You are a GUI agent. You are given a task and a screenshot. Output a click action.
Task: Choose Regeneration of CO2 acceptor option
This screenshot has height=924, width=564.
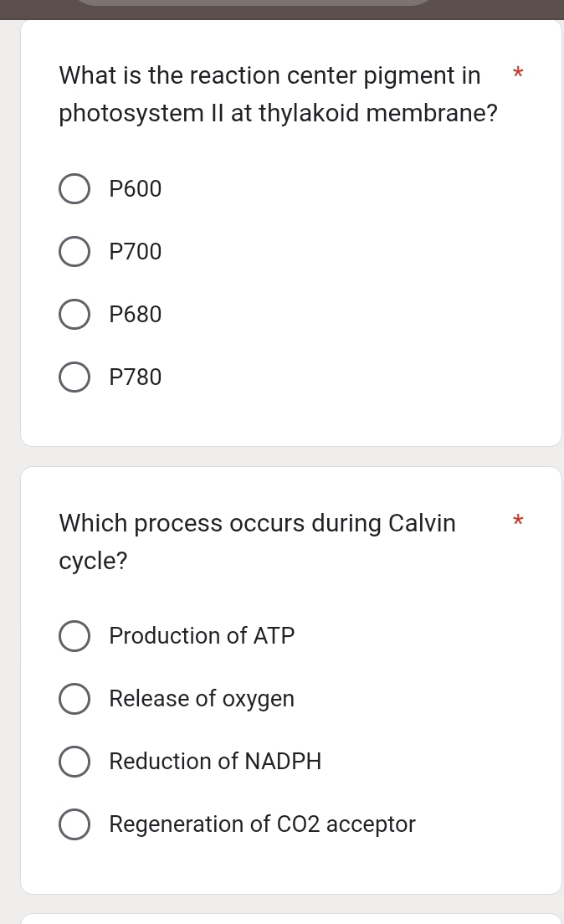tap(74, 824)
